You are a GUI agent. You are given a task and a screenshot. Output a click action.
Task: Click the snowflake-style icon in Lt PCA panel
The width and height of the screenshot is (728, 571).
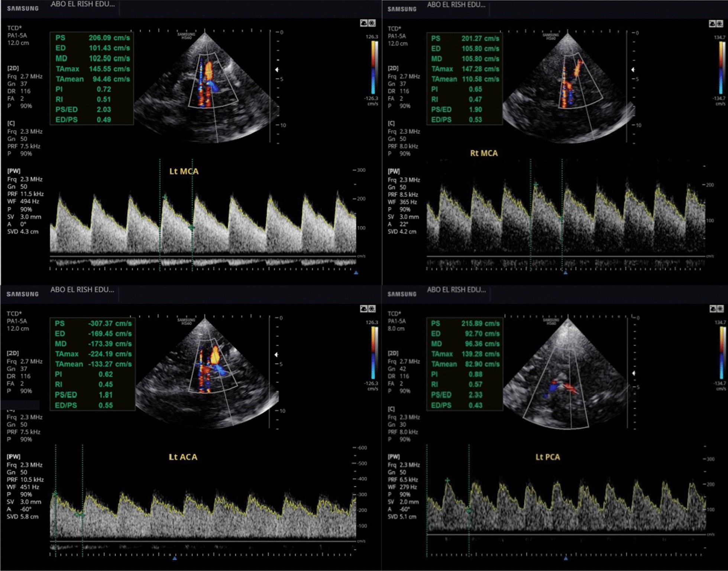click(x=720, y=309)
